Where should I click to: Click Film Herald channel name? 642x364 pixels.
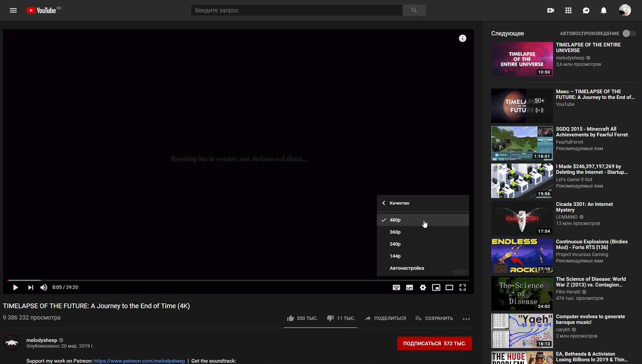click(569, 292)
